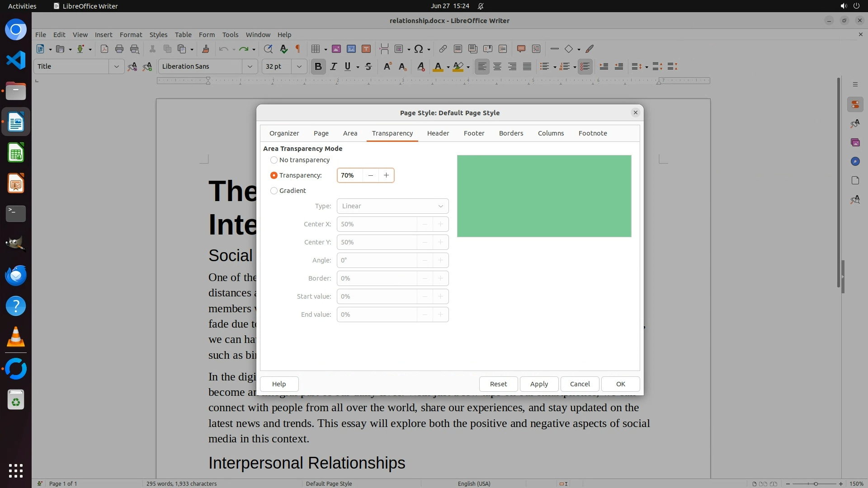The height and width of the screenshot is (488, 868).
Task: Click the Export as PDF icon
Action: 104,49
